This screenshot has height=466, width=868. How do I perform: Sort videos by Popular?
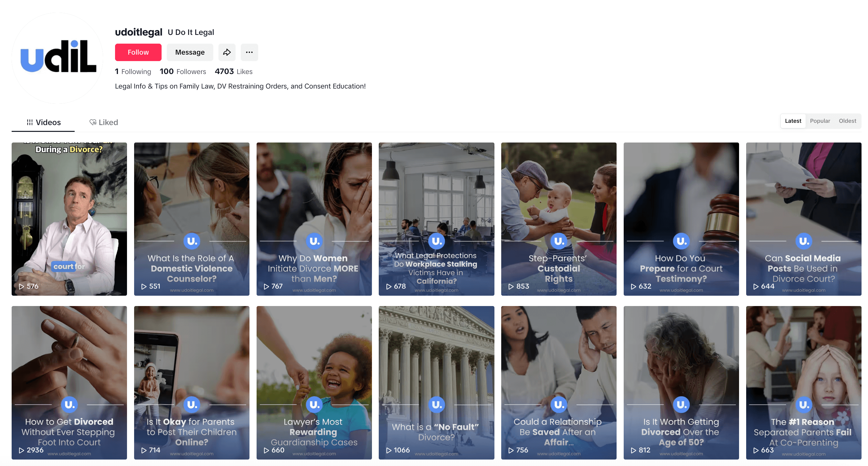pos(820,121)
